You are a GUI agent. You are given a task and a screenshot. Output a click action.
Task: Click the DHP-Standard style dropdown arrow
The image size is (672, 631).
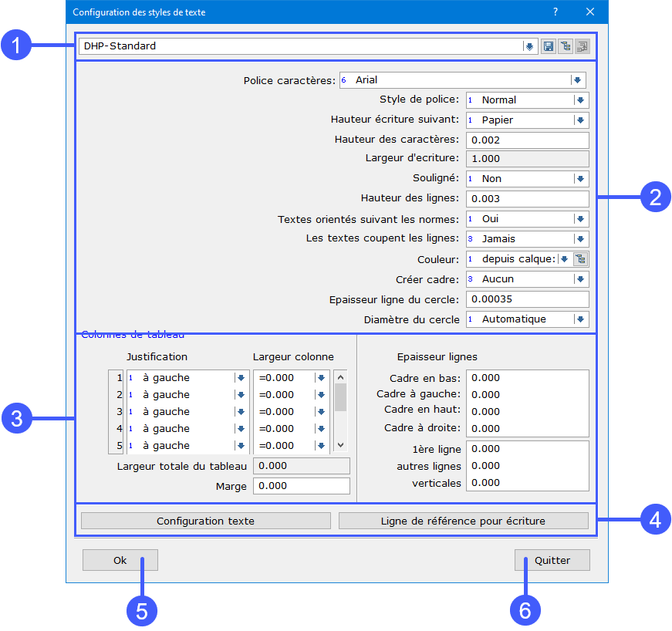(x=529, y=46)
